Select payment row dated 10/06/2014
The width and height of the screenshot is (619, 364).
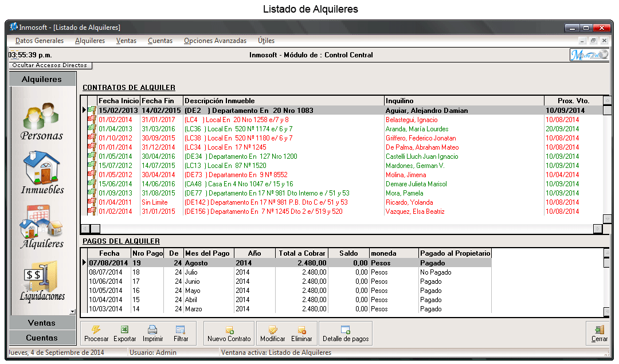tap(289, 281)
